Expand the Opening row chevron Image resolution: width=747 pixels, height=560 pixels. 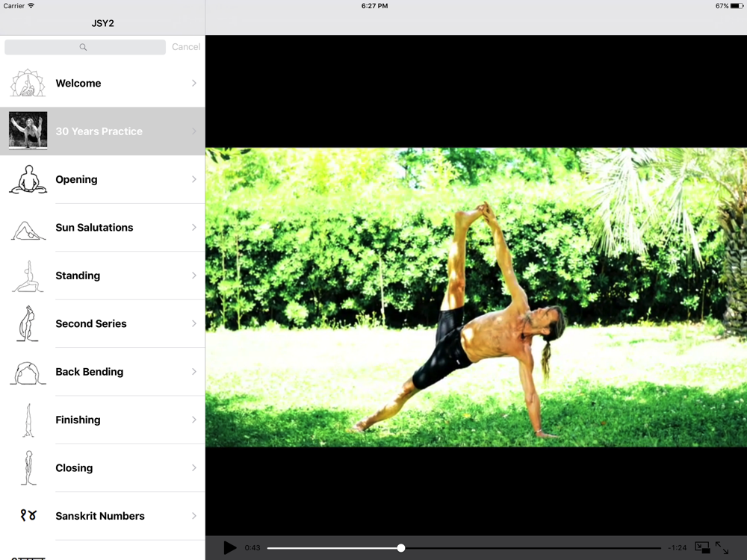click(x=194, y=179)
